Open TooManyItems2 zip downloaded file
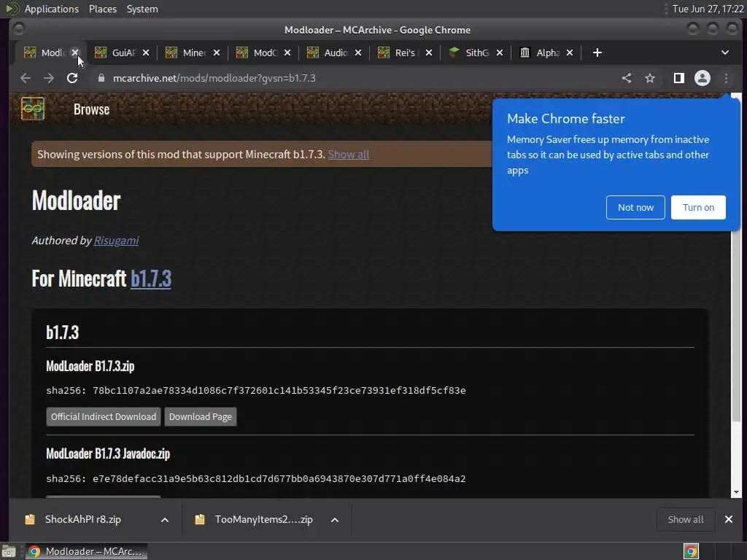This screenshot has height=560, width=747. 263,519
